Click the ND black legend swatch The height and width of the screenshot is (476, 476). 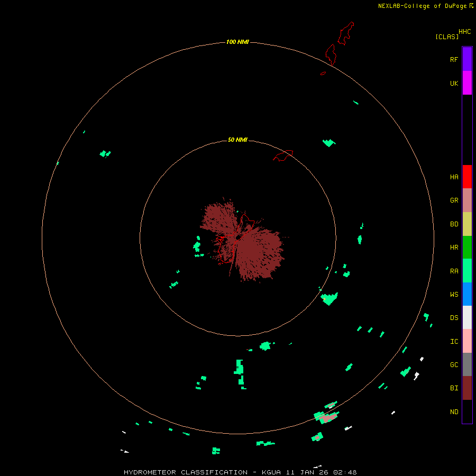(x=467, y=411)
